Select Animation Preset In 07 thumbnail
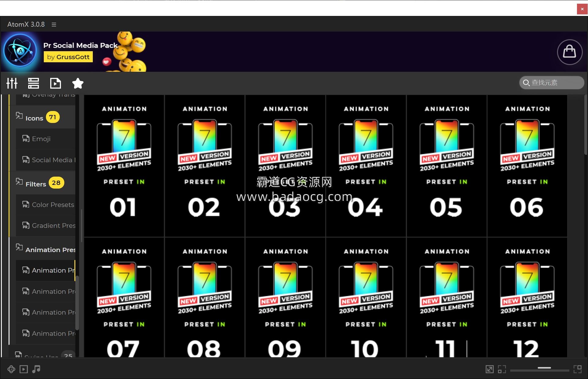588x379 pixels. click(124, 297)
